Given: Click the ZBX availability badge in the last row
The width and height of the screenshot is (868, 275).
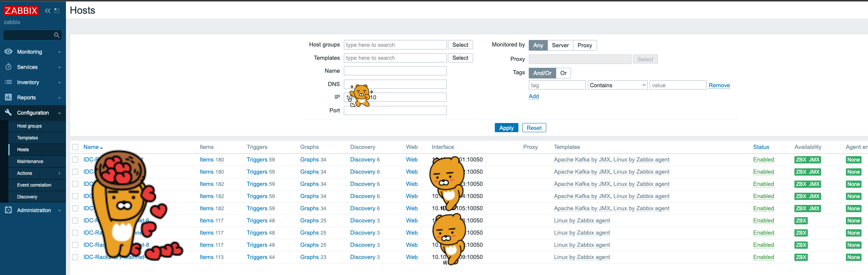Looking at the screenshot, I should pos(801,257).
